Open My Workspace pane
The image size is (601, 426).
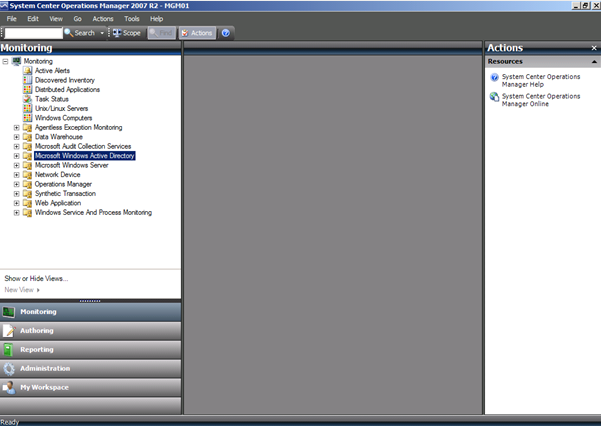point(90,387)
